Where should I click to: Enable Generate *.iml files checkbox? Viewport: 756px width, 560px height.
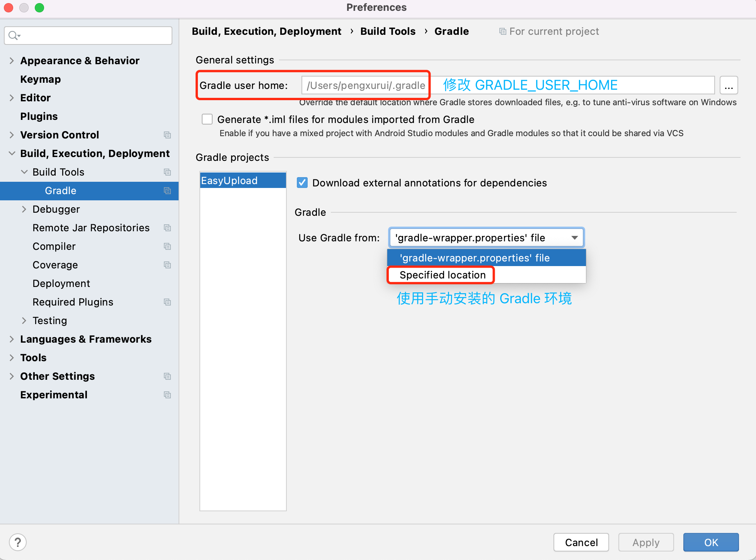(207, 119)
